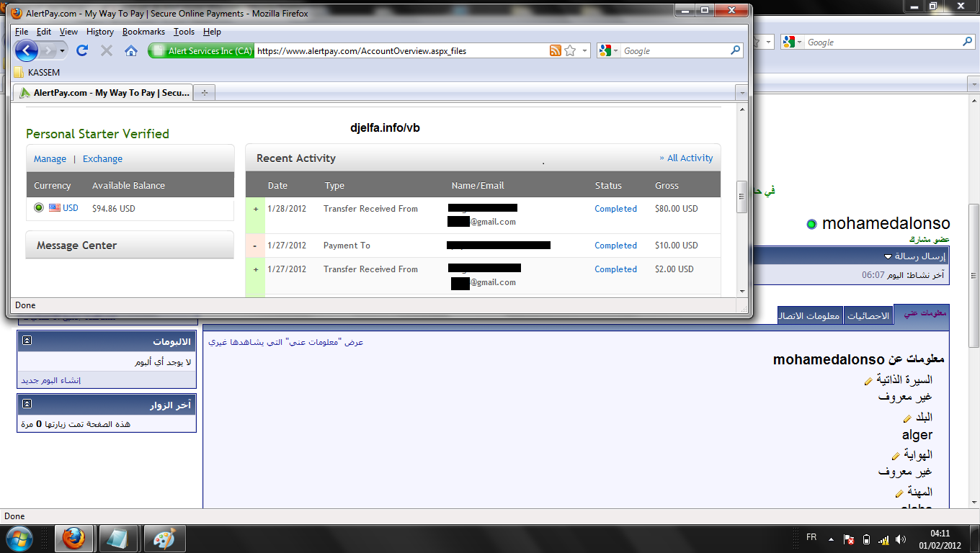Click the Paint taskbar icon
Viewport: 980px width, 553px height.
pos(164,539)
